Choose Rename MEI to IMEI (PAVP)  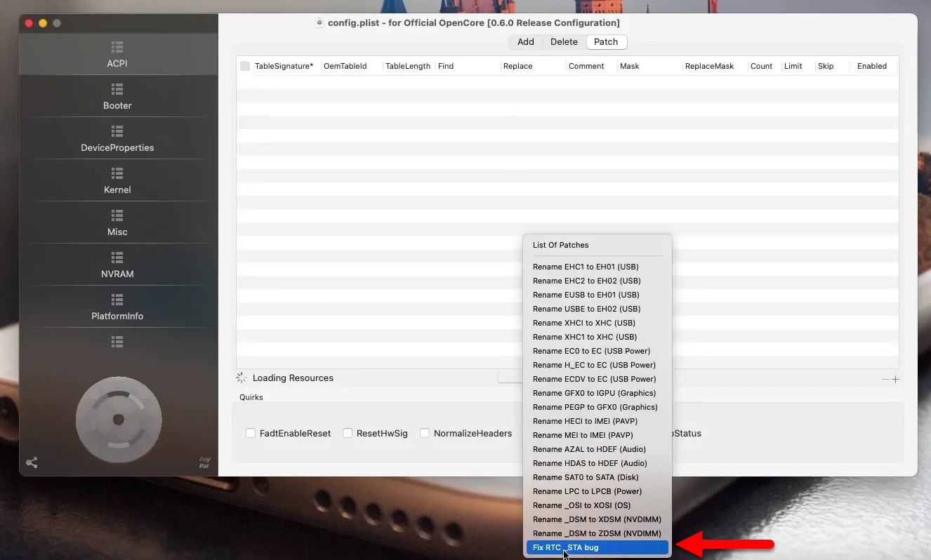(x=597, y=435)
